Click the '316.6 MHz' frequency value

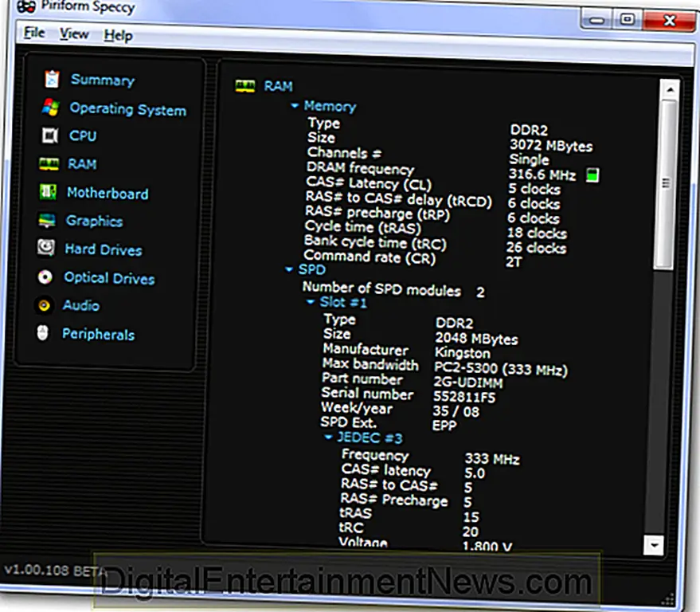542,175
